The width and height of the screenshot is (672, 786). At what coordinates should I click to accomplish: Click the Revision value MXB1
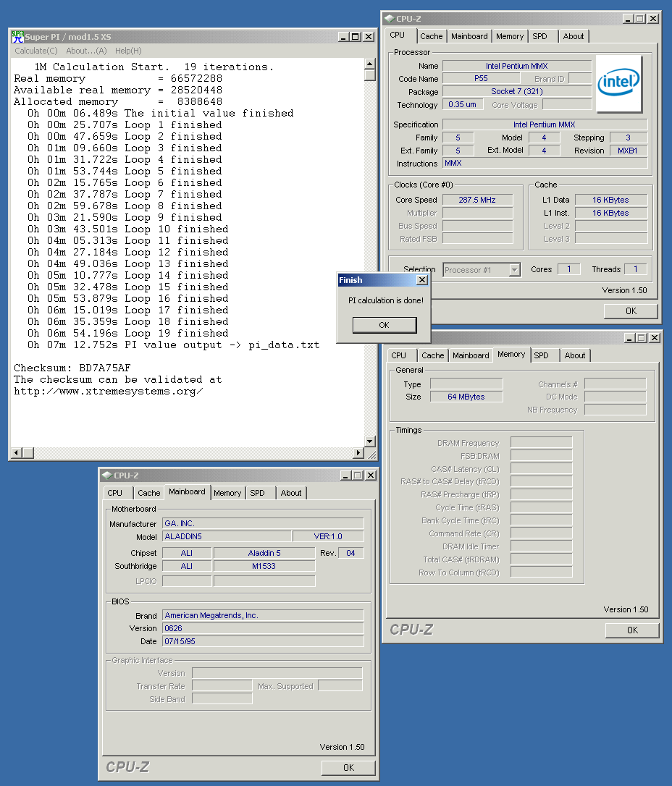click(x=628, y=151)
